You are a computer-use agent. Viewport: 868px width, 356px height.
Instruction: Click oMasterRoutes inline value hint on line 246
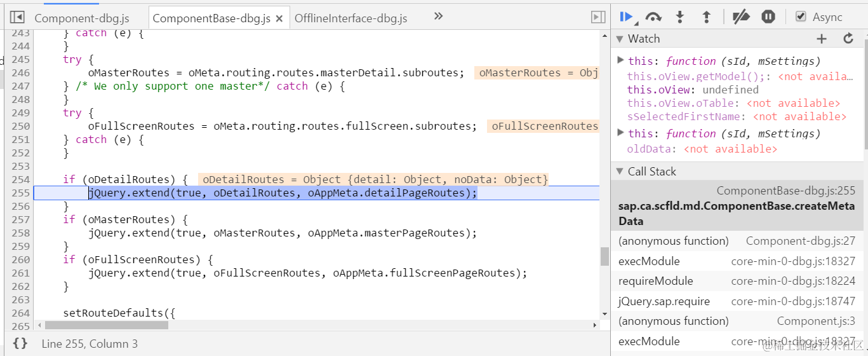coord(537,72)
